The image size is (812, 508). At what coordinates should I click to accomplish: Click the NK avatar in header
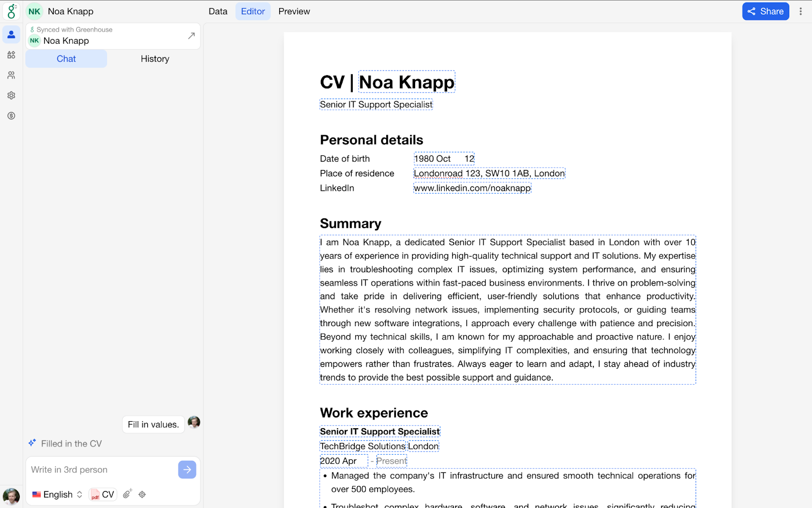click(x=35, y=11)
